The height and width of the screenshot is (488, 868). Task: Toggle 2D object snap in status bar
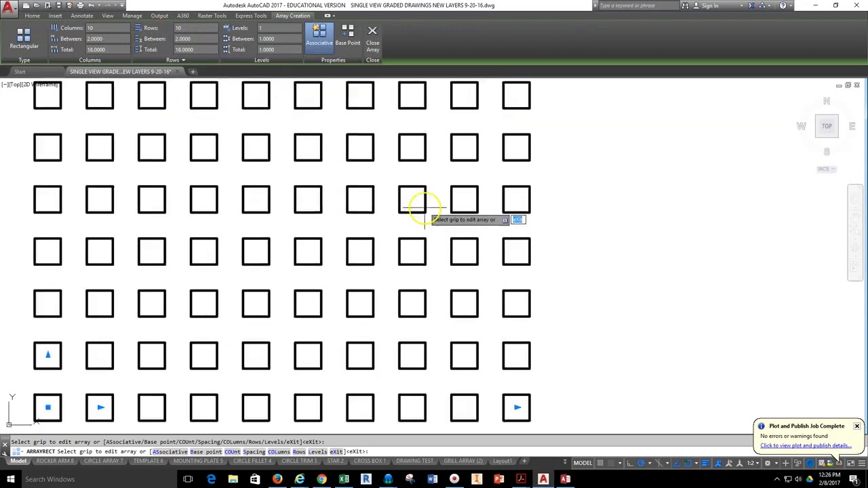[x=688, y=463]
